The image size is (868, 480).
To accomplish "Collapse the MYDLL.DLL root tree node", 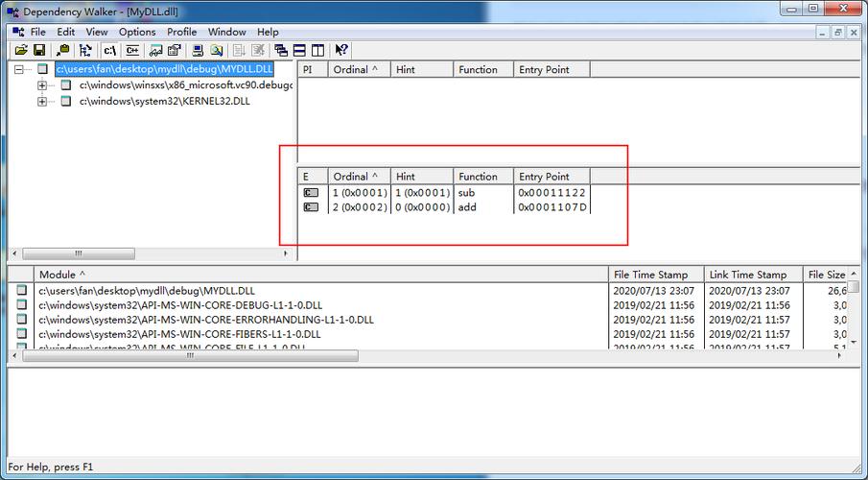I will (20, 69).
